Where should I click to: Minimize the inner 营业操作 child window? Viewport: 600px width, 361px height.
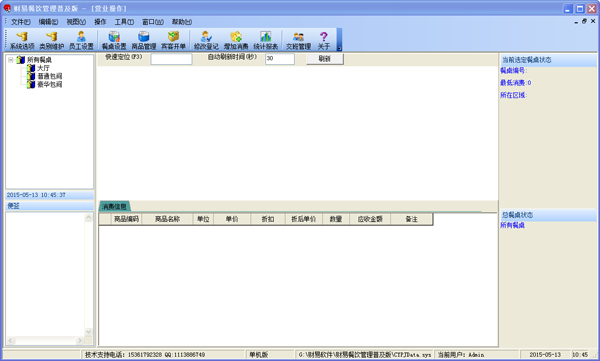(x=576, y=22)
